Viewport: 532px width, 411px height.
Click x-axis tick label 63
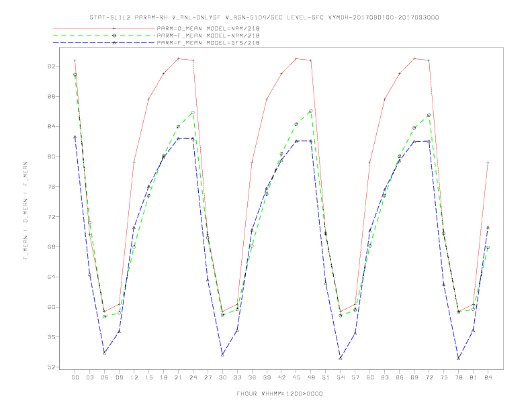[385, 377]
